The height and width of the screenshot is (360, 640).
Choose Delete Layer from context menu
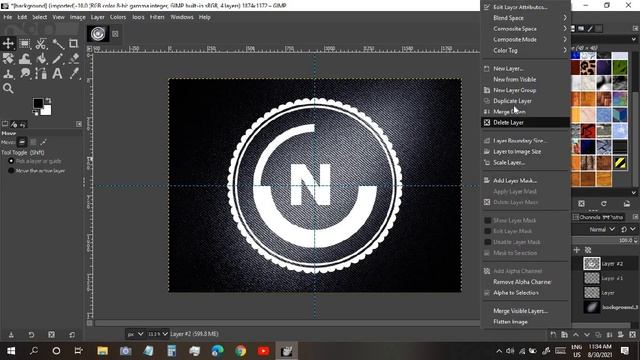point(525,122)
